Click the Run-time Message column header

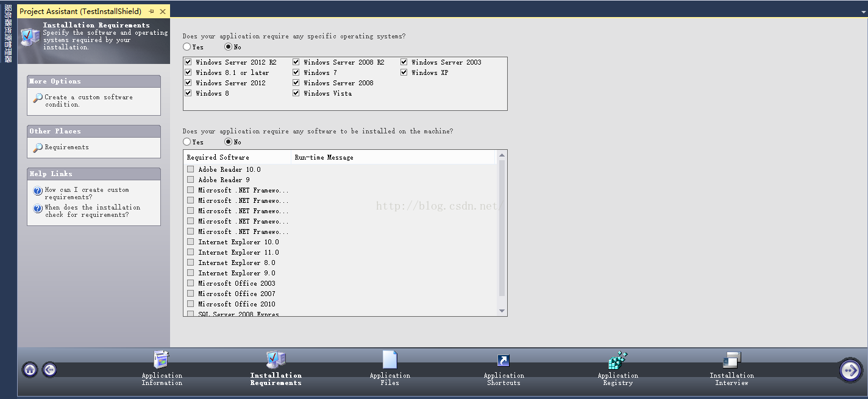[394, 157]
